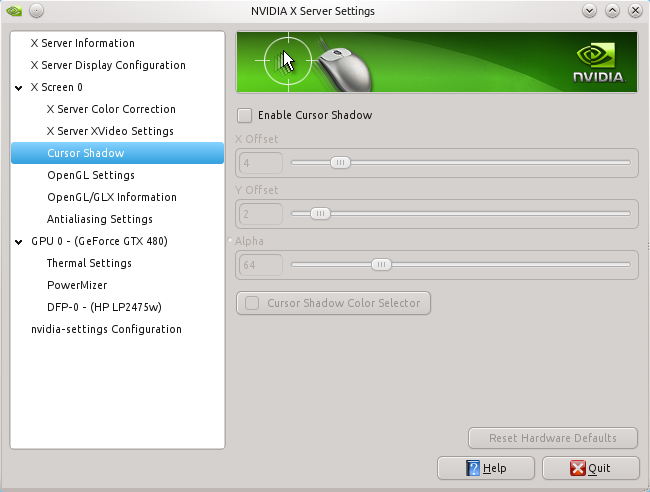Minimize the NVIDIA X Server Settings window
Viewport: 650px width, 492px height.
pos(589,11)
